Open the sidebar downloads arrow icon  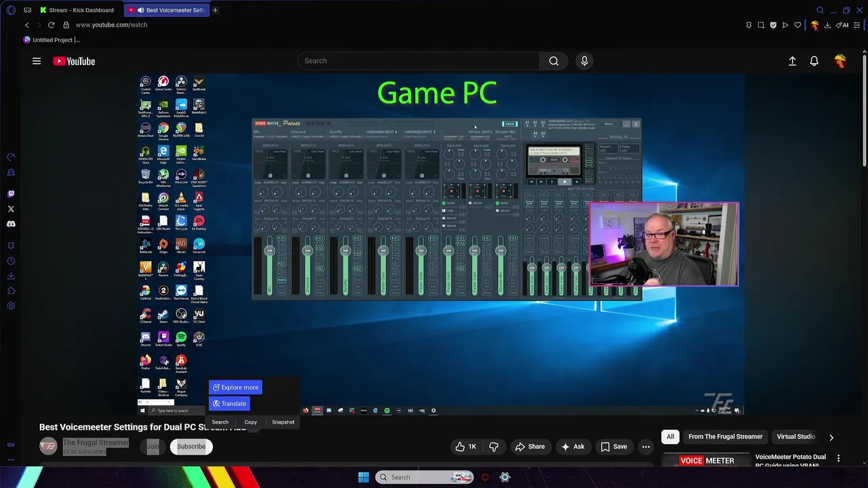tap(11, 276)
